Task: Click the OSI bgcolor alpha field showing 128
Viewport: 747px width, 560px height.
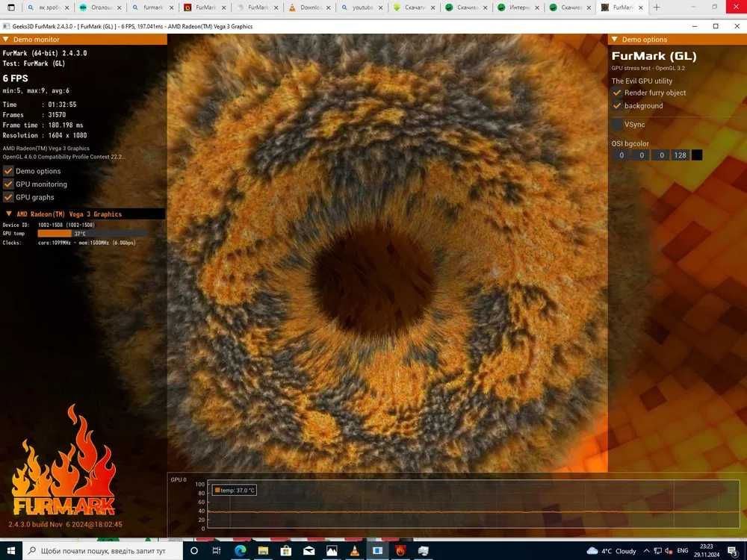Action: pyautogui.click(x=680, y=155)
